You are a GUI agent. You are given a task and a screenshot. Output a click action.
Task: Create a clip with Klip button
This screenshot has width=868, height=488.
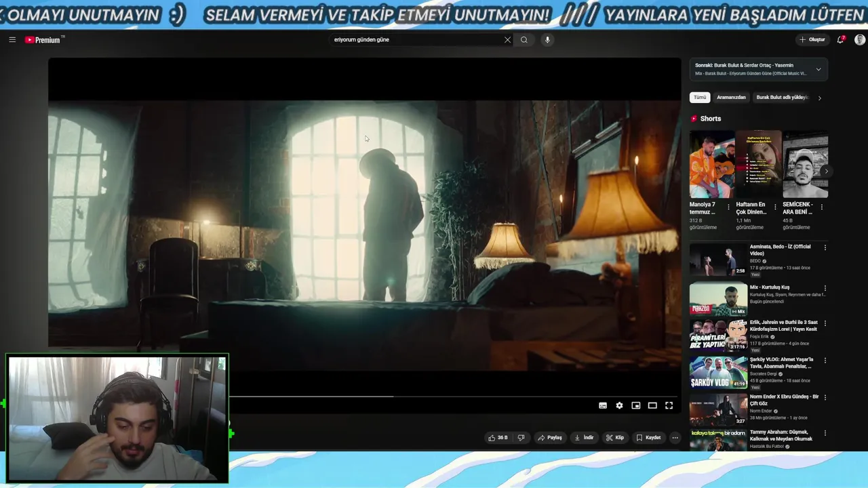pos(614,438)
